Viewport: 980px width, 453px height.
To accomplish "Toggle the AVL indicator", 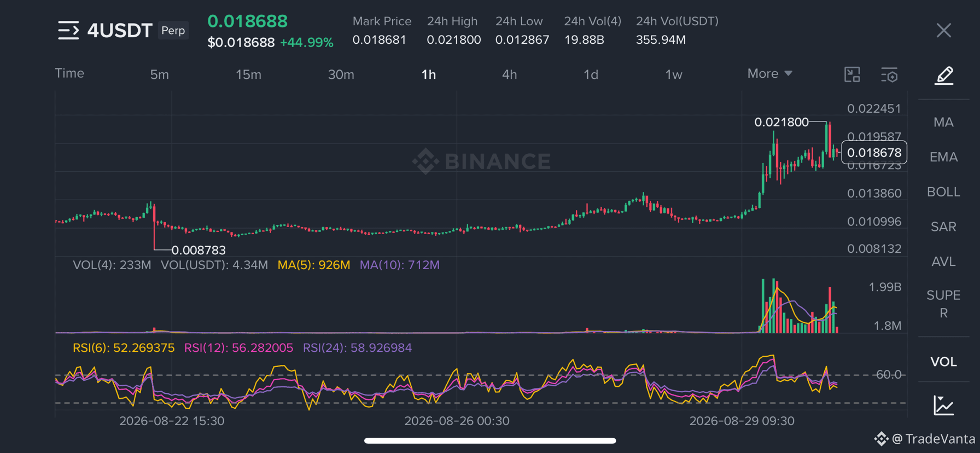I will pos(943,262).
